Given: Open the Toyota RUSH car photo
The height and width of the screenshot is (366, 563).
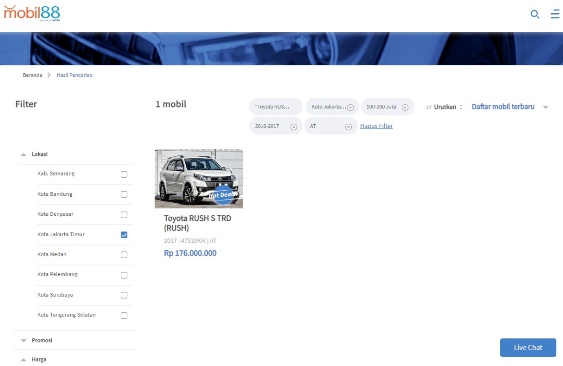Looking at the screenshot, I should coord(199,179).
